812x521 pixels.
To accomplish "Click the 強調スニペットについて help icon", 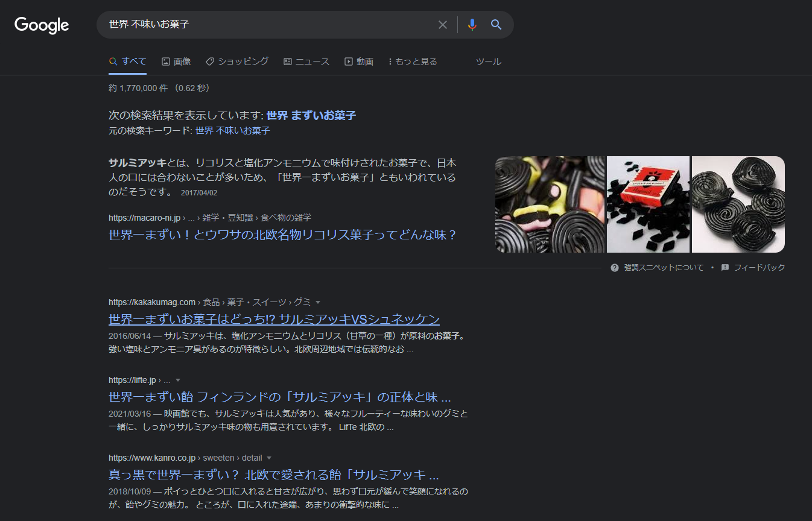I will (615, 268).
